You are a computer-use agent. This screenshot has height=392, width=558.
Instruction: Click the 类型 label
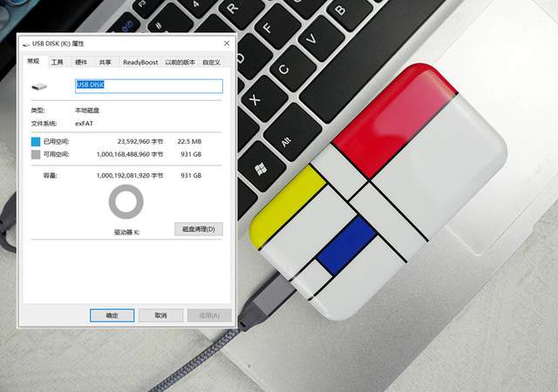[37, 111]
